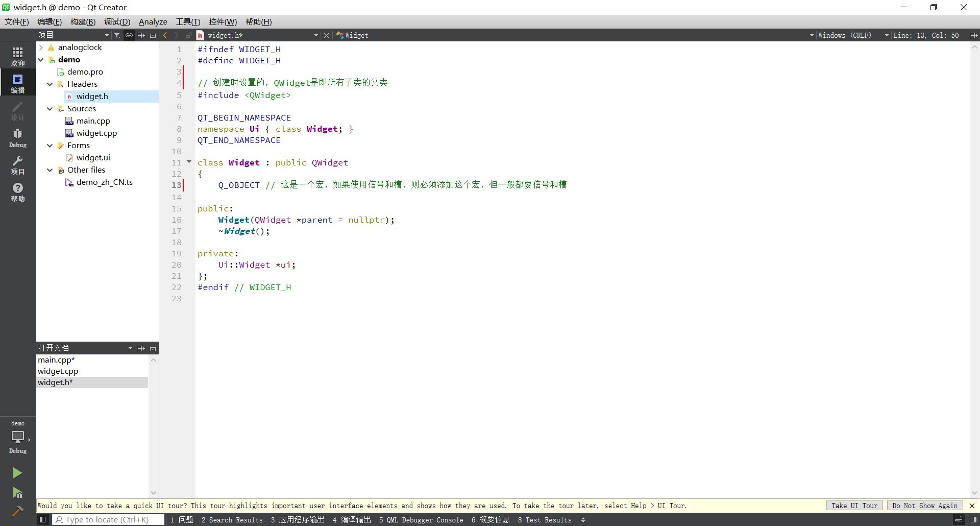Open the 3 应用程序输出 pane
This screenshot has height=526, width=980.
[x=298, y=520]
